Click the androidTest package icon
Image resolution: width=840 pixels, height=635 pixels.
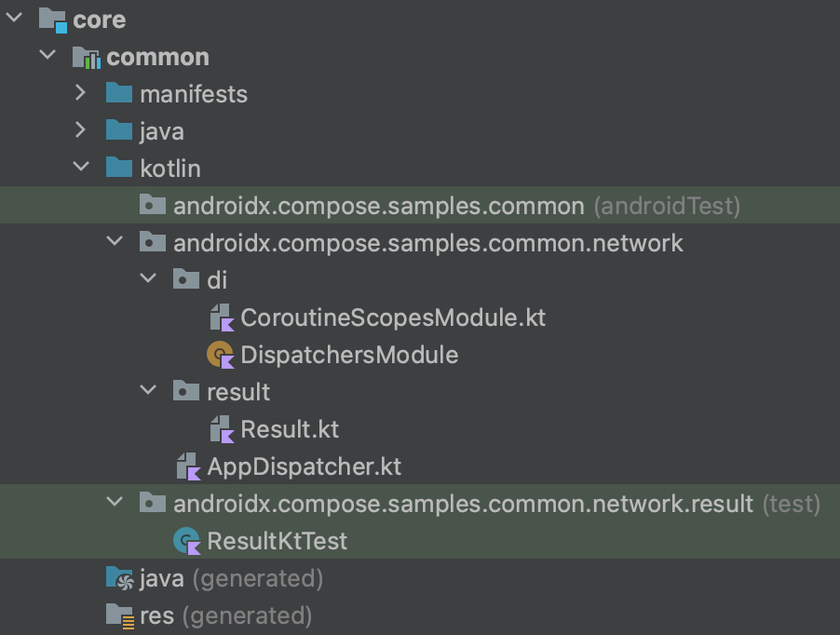154,205
